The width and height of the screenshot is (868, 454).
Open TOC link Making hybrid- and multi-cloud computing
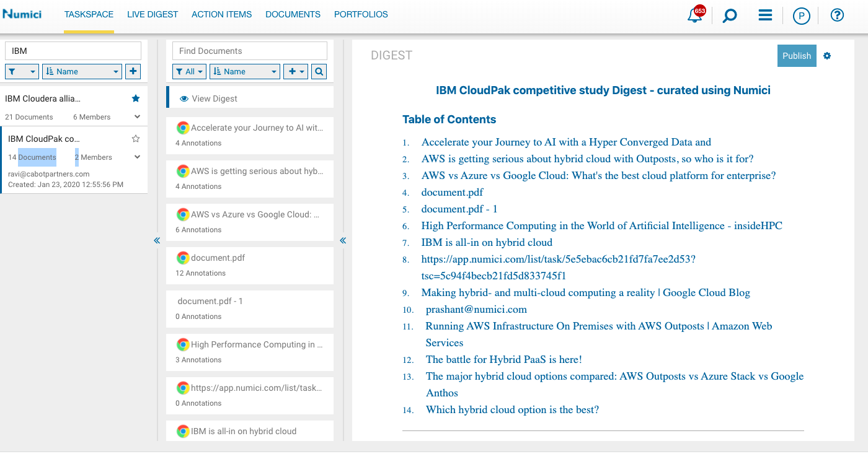click(585, 292)
